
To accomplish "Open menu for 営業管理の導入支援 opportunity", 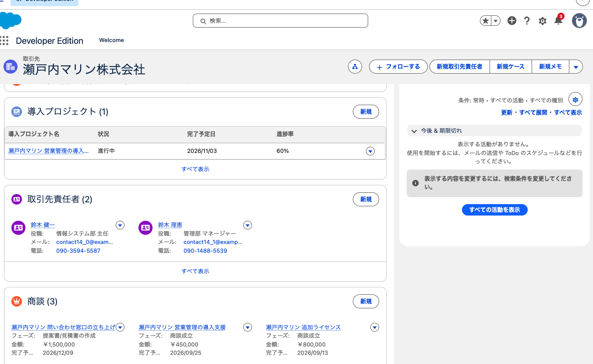I will coord(248,327).
